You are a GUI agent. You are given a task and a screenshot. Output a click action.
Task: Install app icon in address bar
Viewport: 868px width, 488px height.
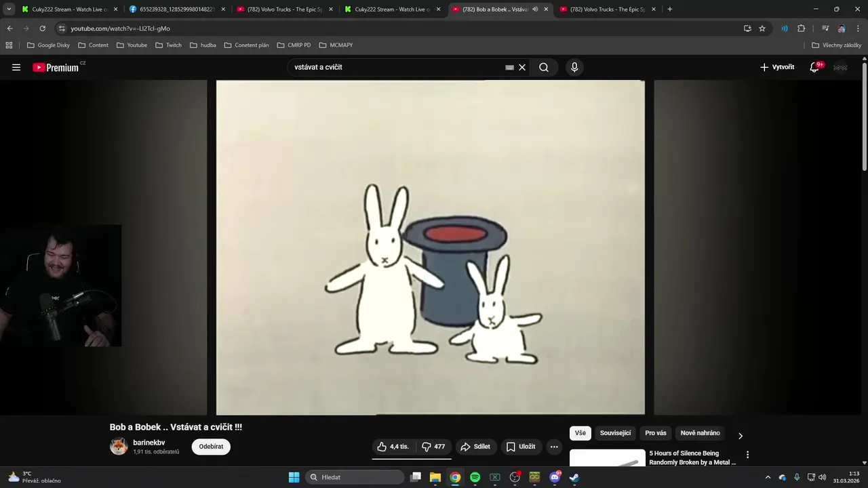[x=747, y=28]
